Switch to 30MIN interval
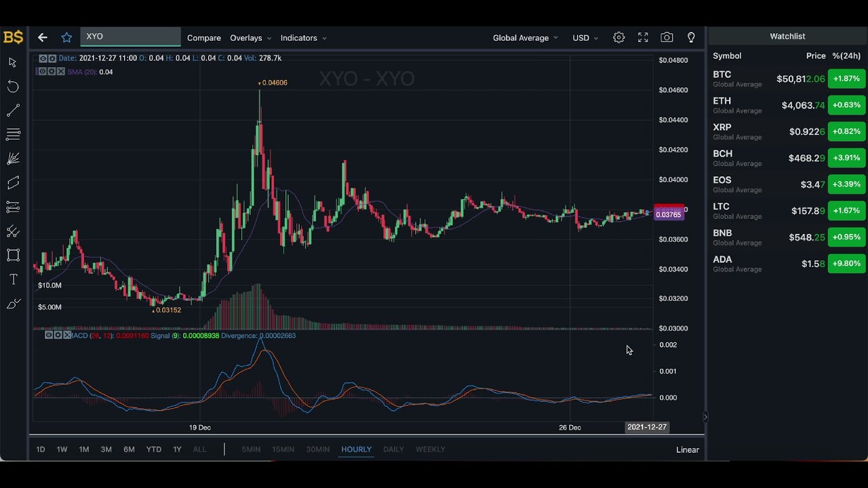The height and width of the screenshot is (488, 868). 317,449
